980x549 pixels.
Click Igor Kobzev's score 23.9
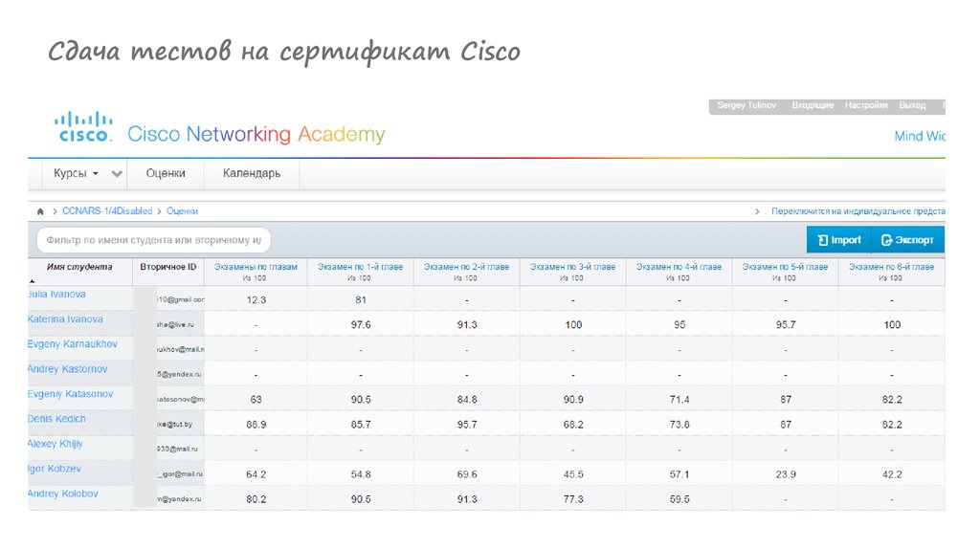(x=786, y=474)
